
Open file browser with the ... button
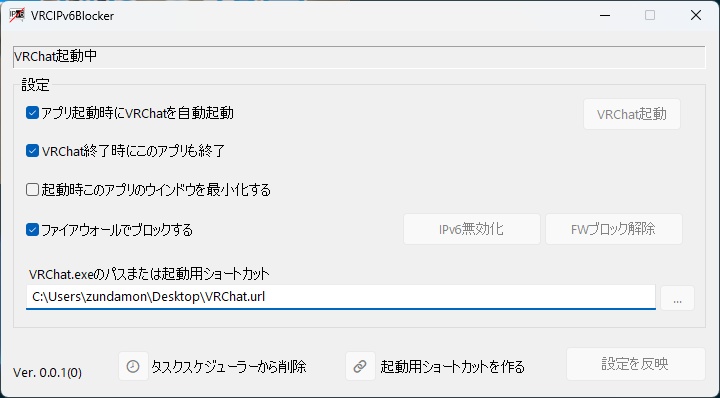(677, 298)
